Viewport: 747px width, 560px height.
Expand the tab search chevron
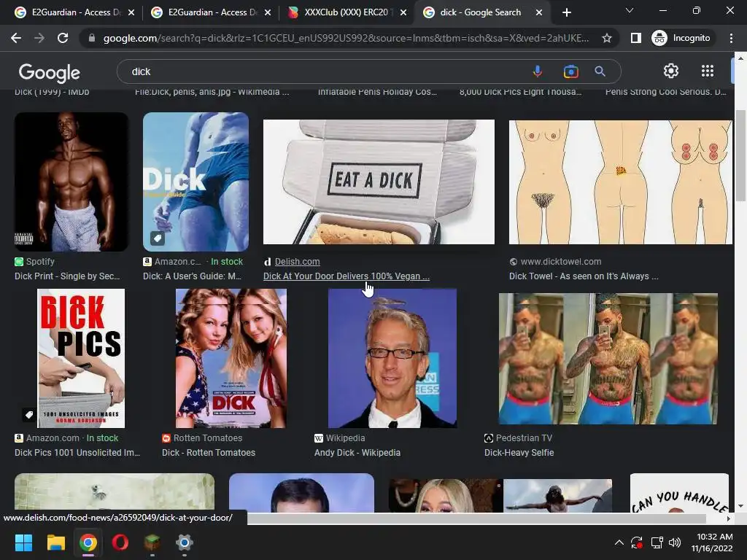click(630, 10)
